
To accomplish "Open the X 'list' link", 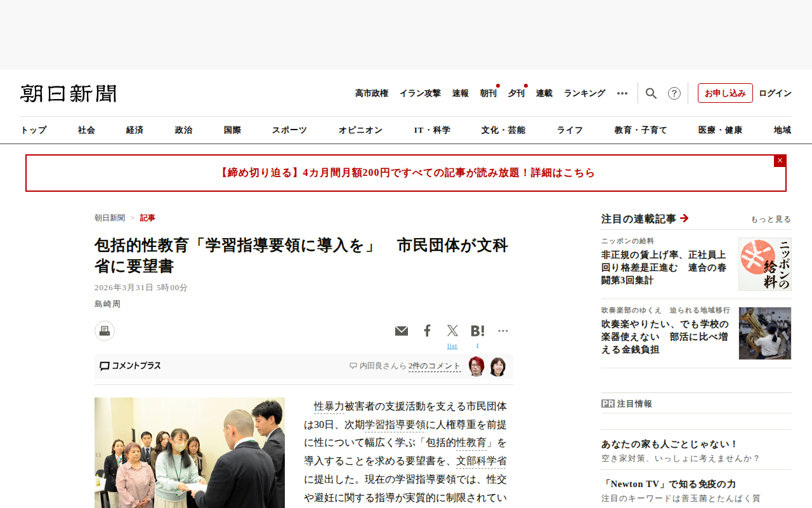I will click(x=452, y=346).
